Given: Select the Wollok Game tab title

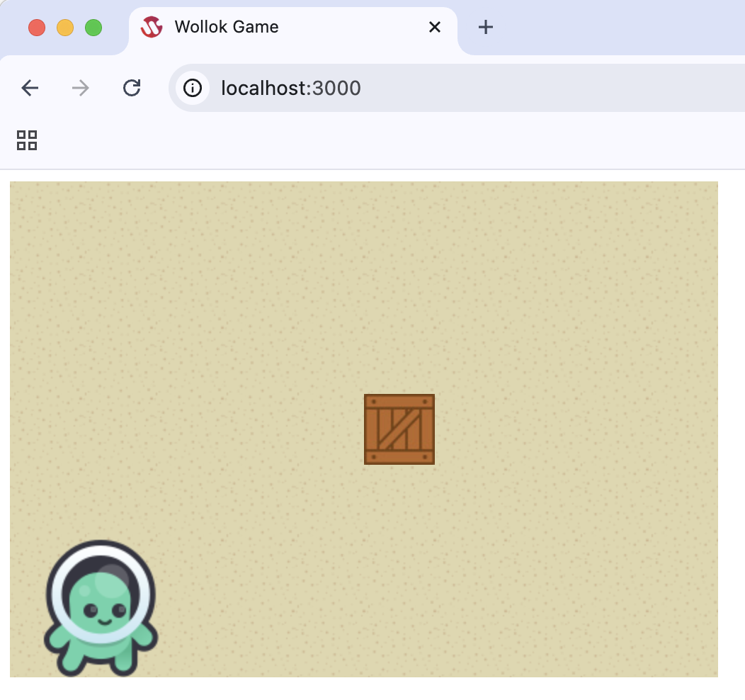Looking at the screenshot, I should (227, 28).
